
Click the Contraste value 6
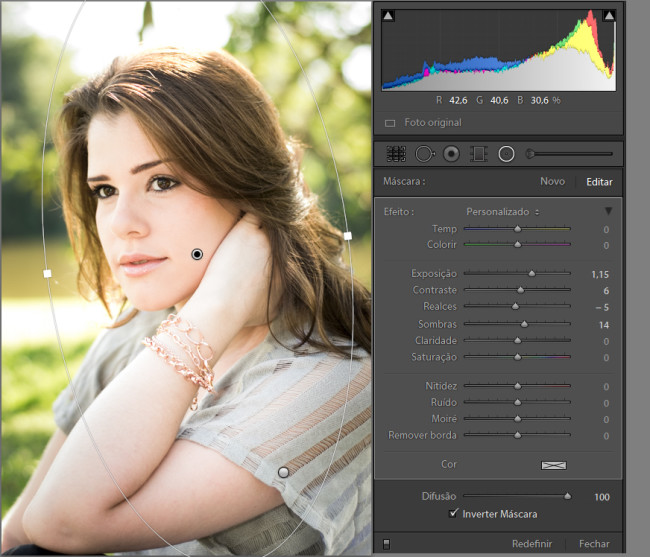[x=606, y=291]
